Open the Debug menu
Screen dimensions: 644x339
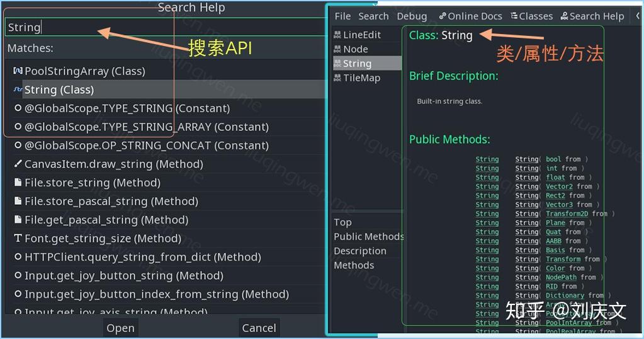(412, 16)
